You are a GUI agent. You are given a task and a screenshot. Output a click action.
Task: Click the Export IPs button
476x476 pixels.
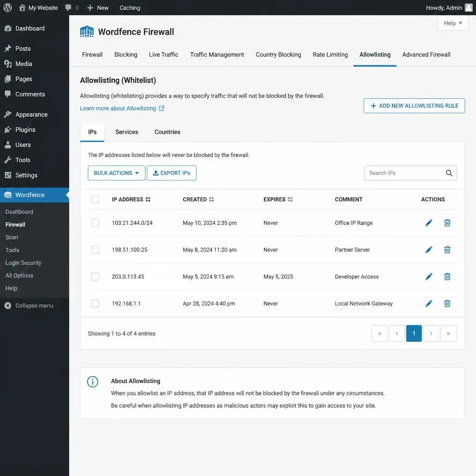tap(172, 173)
